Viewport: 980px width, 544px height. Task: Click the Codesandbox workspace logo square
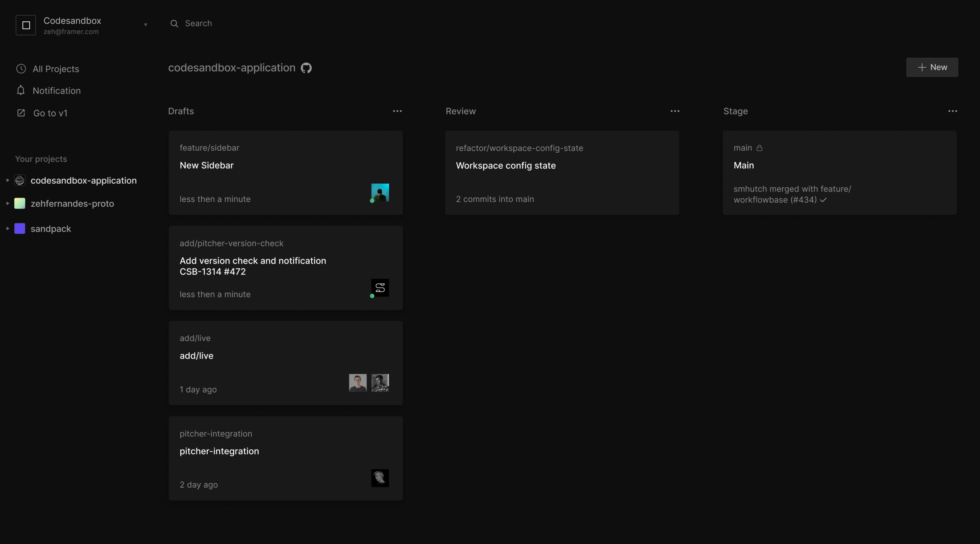(26, 25)
